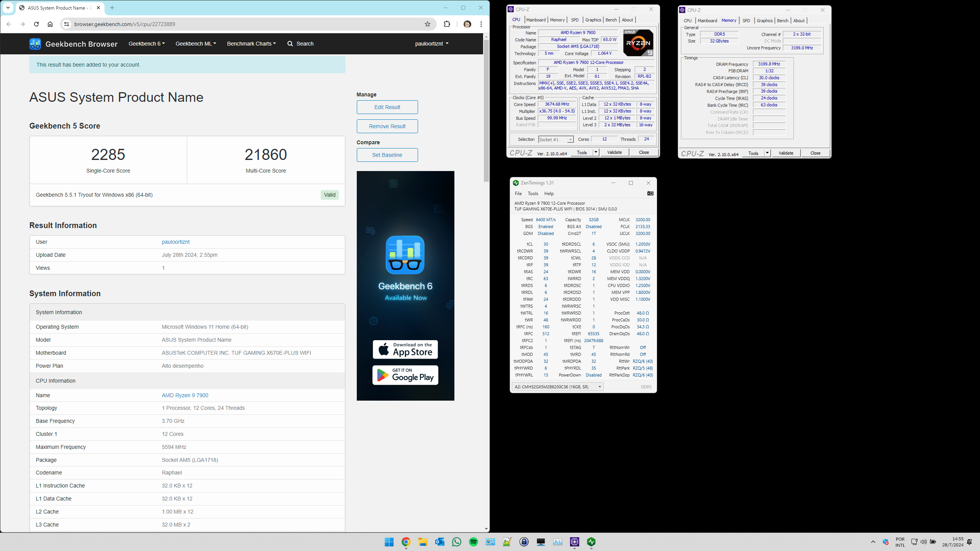Open the AMD Ryzen 9 7900 link
This screenshot has height=551, width=980.
[185, 395]
